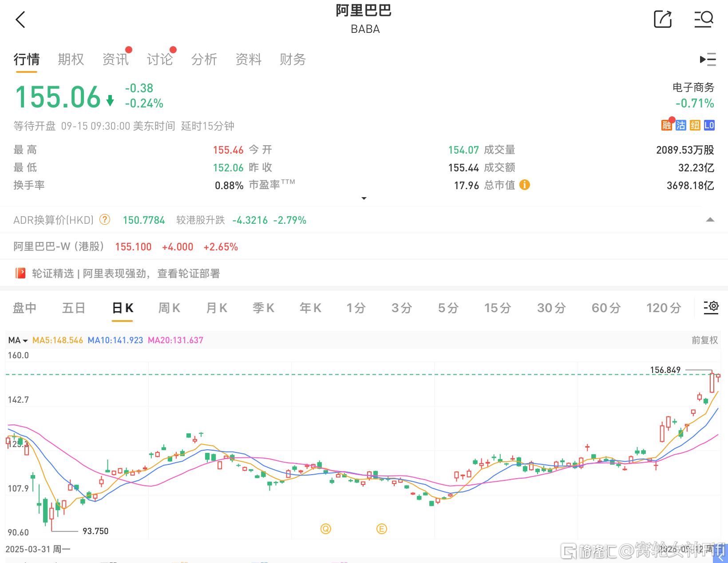The height and width of the screenshot is (563, 728).
Task: Open the tab list menu icon
Action: [708, 59]
